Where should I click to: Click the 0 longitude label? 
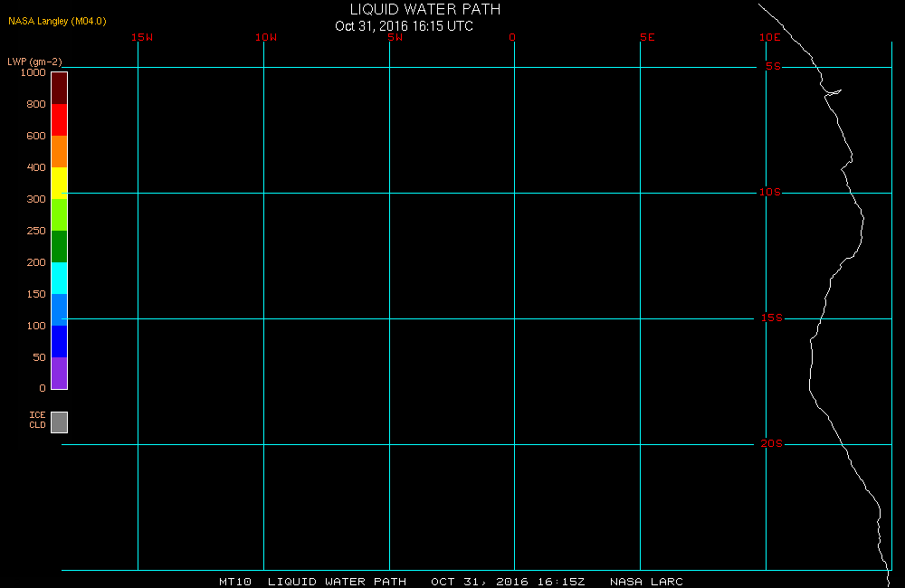coord(512,37)
